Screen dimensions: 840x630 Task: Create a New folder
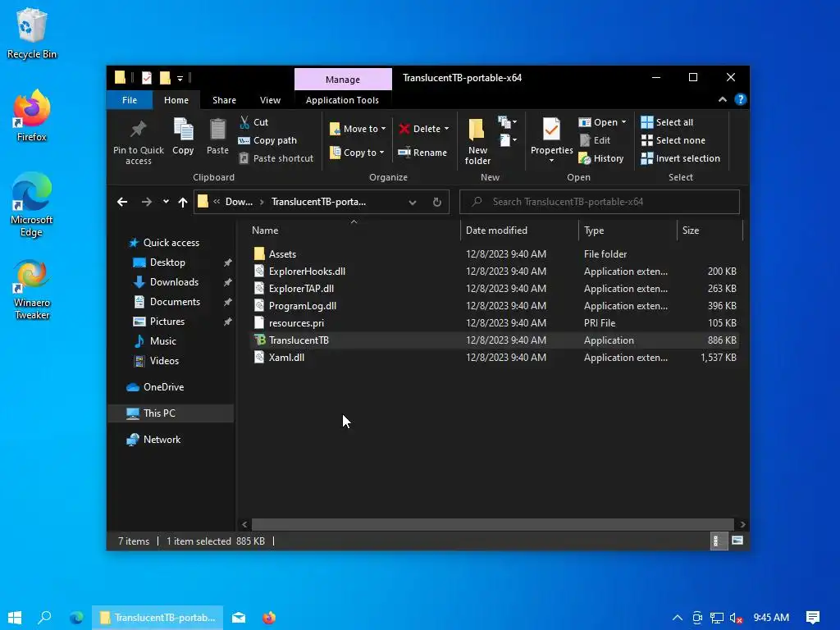[x=477, y=141]
